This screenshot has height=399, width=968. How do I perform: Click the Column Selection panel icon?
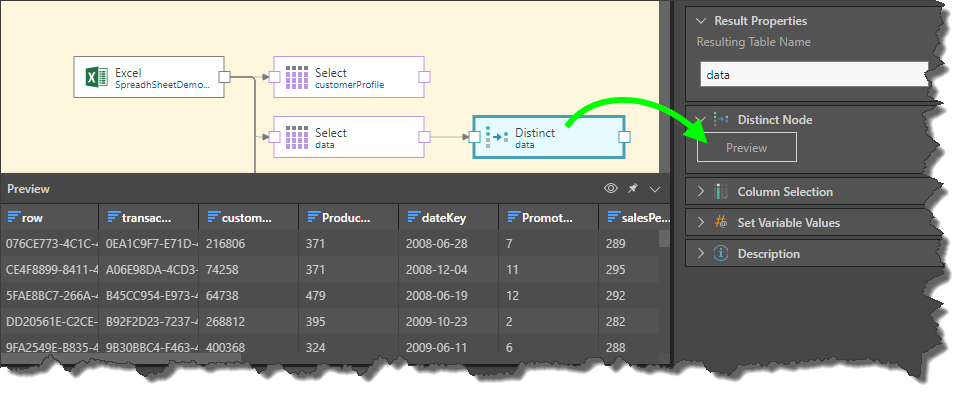[x=721, y=191]
